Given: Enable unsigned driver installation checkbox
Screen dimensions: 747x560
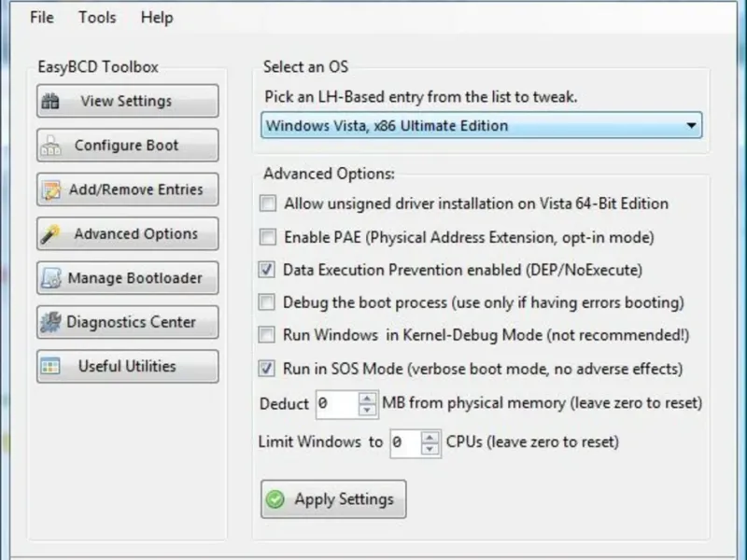Looking at the screenshot, I should 268,203.
